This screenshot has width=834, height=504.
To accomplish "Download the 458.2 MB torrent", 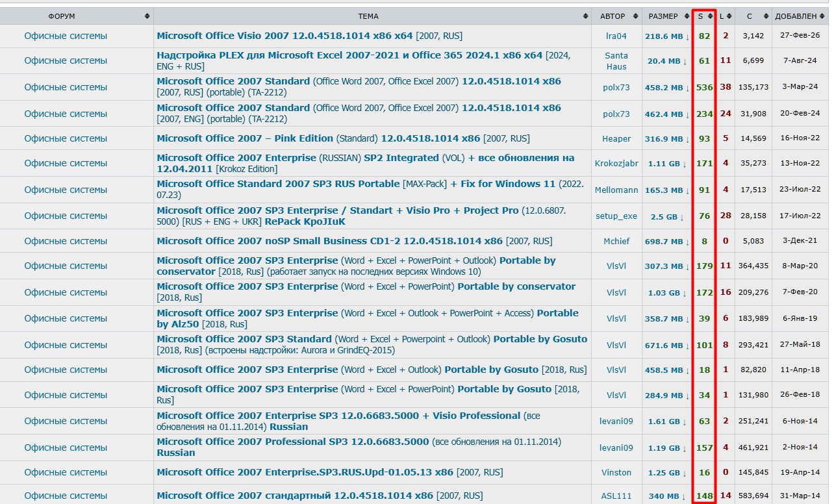I will tap(667, 87).
